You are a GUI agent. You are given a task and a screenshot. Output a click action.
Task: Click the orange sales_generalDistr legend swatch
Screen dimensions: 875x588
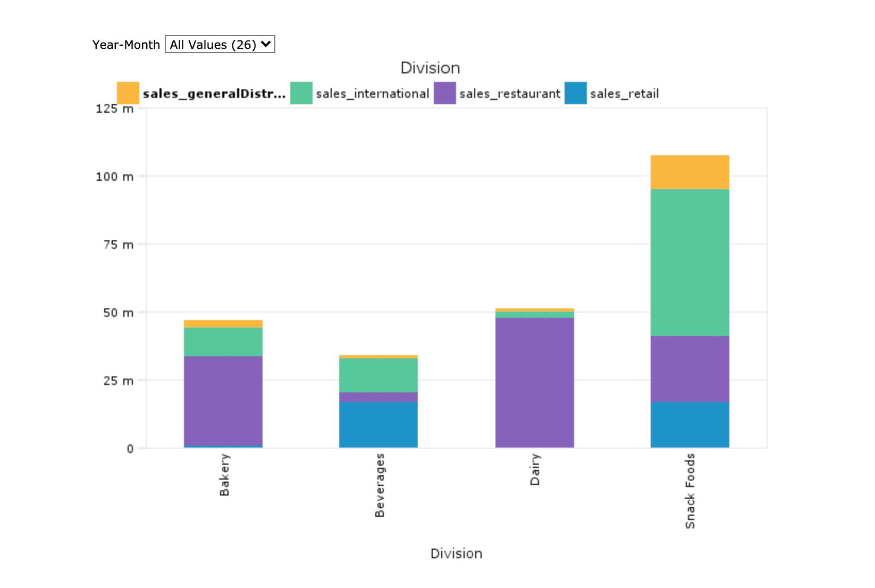[x=128, y=93]
